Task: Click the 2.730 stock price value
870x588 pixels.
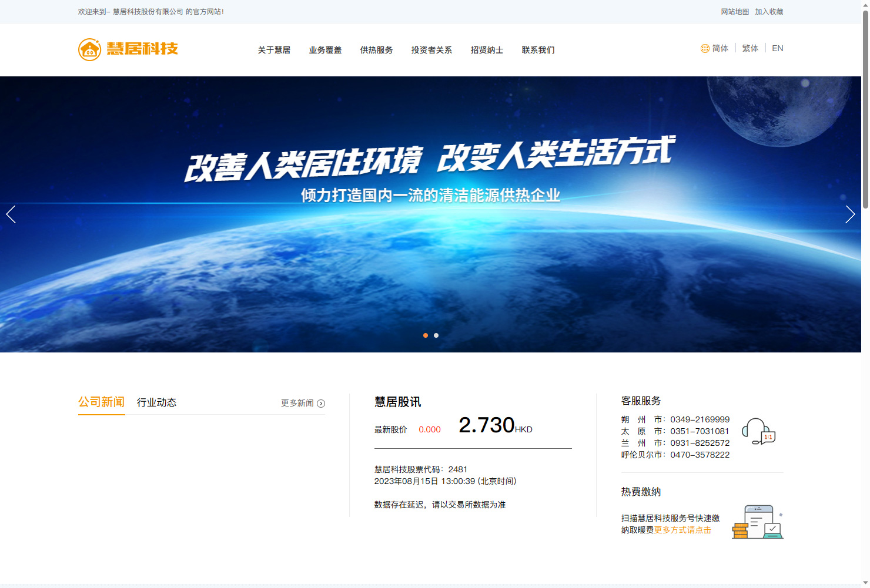Action: (487, 425)
